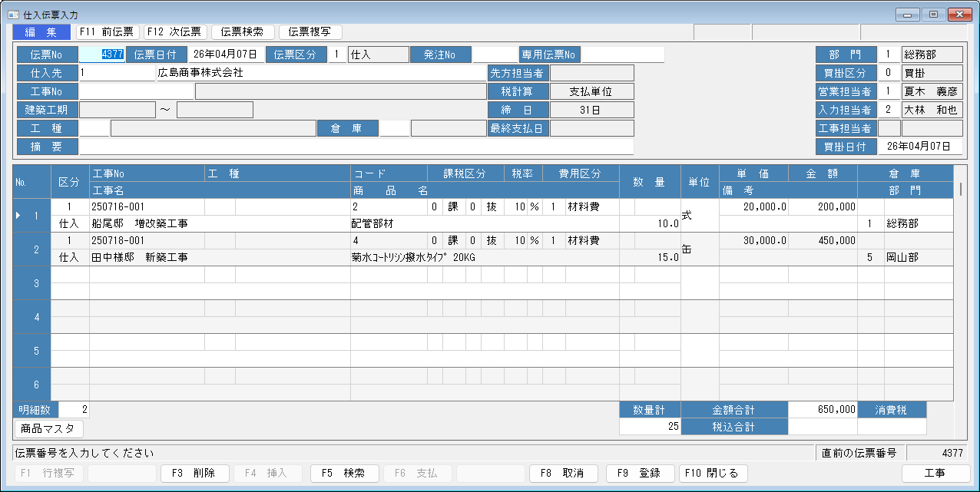Go to previous slip with F11 前伝票
The height and width of the screenshot is (492, 980).
pyautogui.click(x=107, y=32)
